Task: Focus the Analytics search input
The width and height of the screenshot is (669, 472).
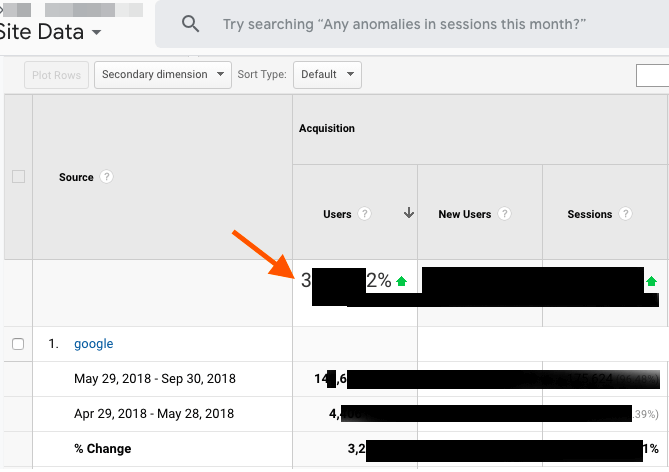Action: coord(404,24)
